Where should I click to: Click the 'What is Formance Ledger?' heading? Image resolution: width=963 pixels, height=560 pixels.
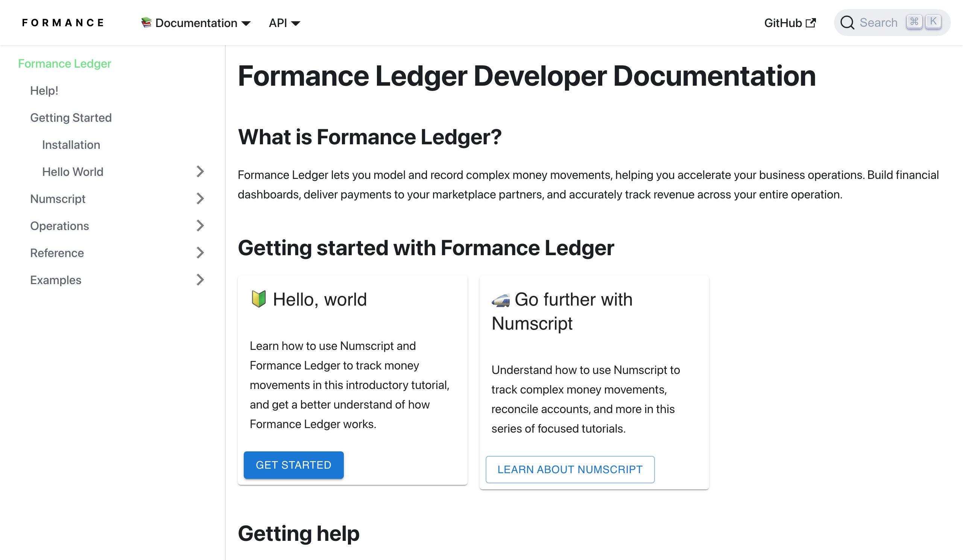369,137
